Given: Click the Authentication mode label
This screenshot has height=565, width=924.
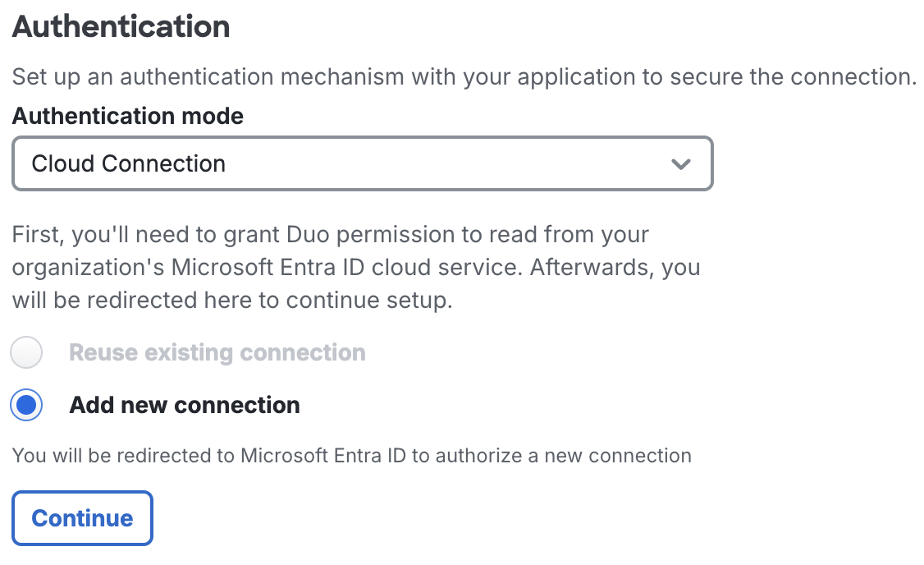Looking at the screenshot, I should pos(127,116).
